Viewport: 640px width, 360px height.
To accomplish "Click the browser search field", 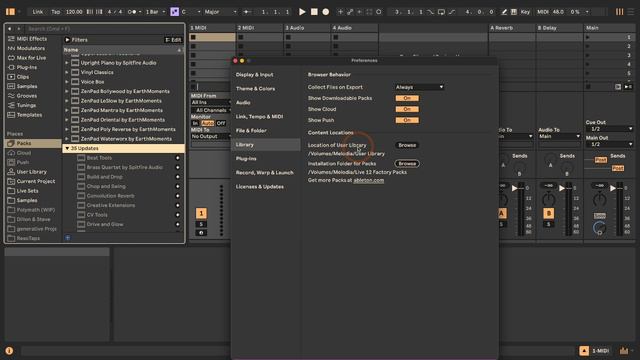I will point(104,29).
